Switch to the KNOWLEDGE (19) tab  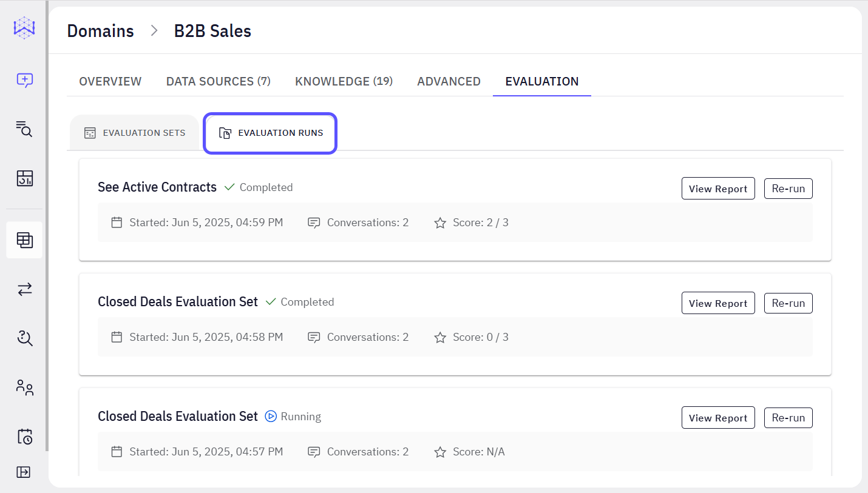point(344,81)
